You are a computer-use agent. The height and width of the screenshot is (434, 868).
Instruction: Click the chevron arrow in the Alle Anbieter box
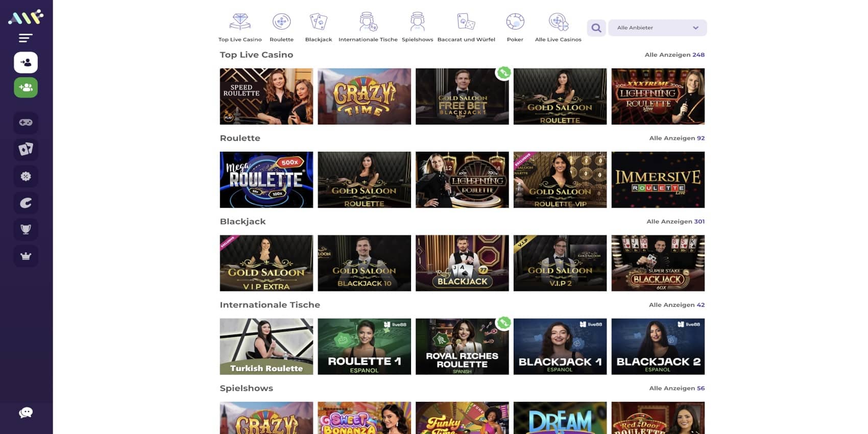[695, 28]
